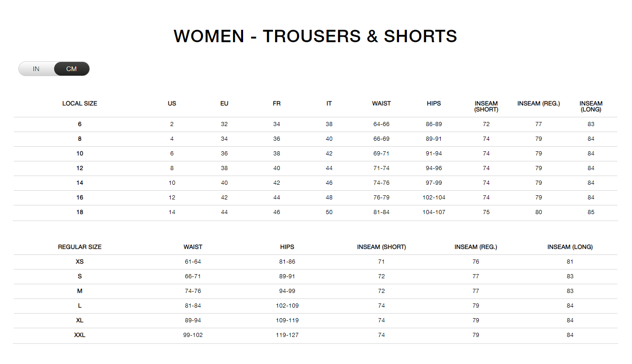Select the EU column header
632x364 pixels.
coord(224,104)
